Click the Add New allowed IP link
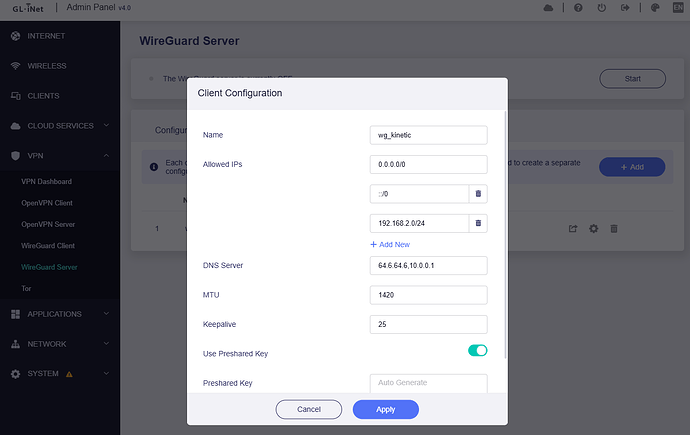 (x=390, y=244)
